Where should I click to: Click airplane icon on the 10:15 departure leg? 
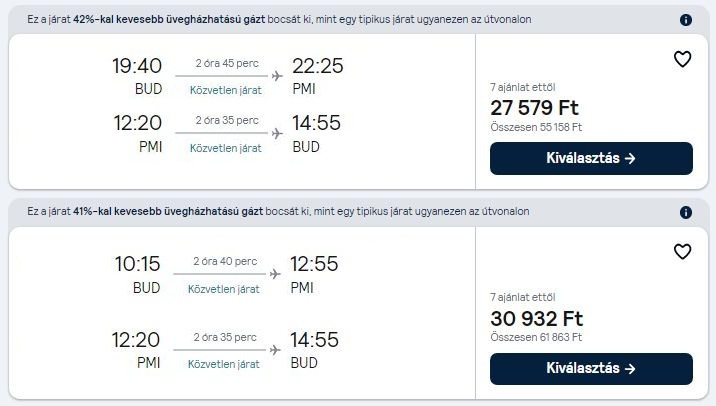(x=275, y=273)
